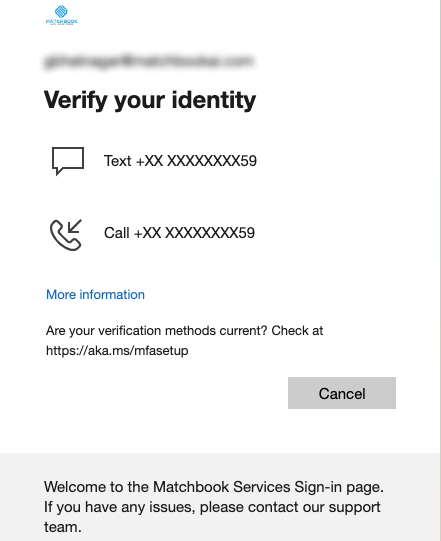The image size is (441, 541).
Task: Choose the Call +XX XXXXXXXX59 verification option
Action: (x=153, y=233)
